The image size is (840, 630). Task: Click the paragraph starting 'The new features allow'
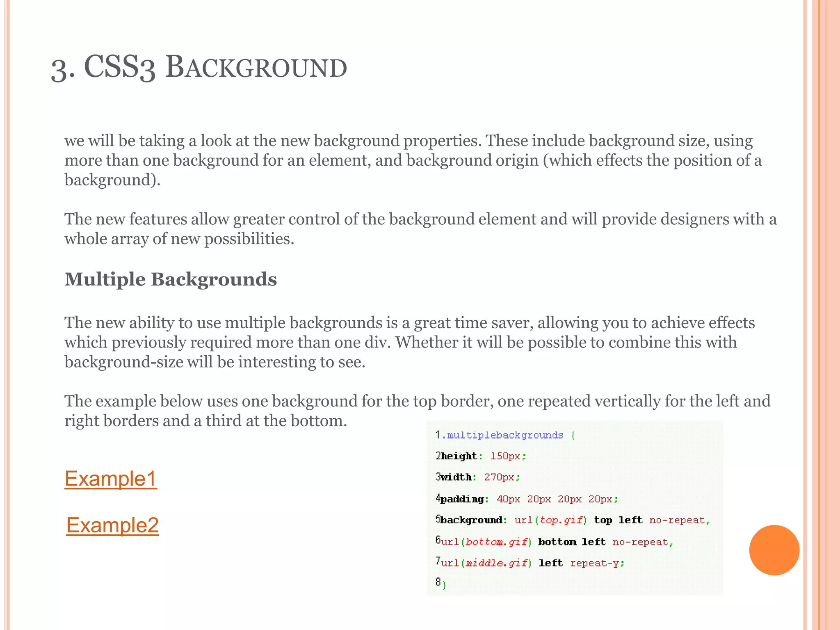pyautogui.click(x=420, y=228)
